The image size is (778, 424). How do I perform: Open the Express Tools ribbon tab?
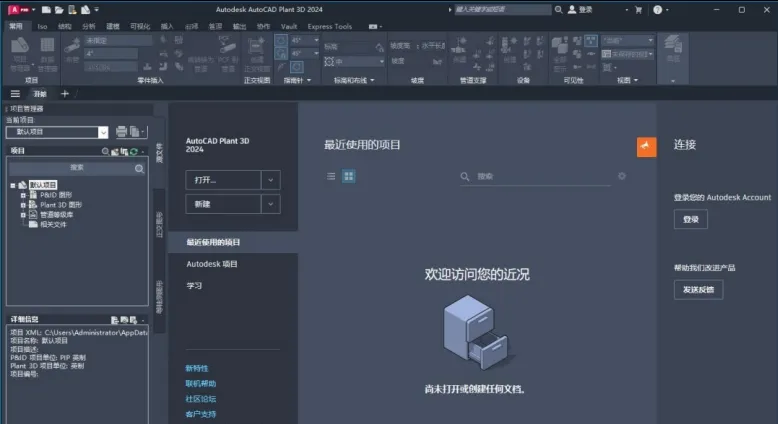pyautogui.click(x=329, y=26)
